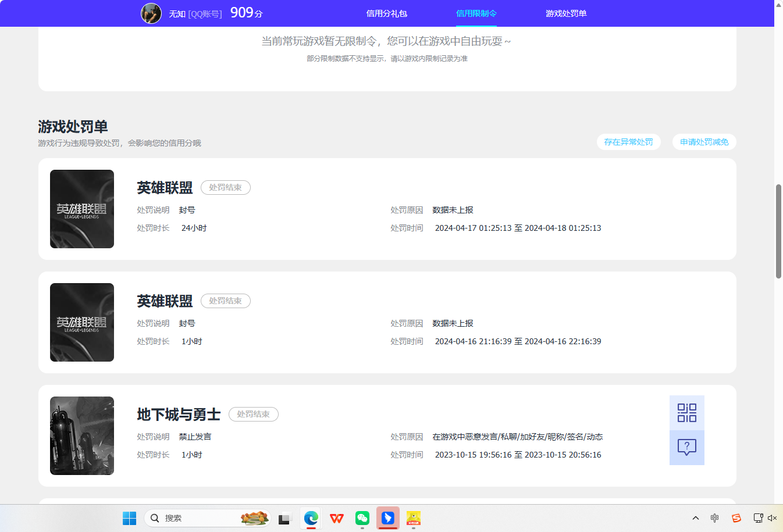Open WeChat from the taskbar
The image size is (783, 532).
click(x=362, y=518)
